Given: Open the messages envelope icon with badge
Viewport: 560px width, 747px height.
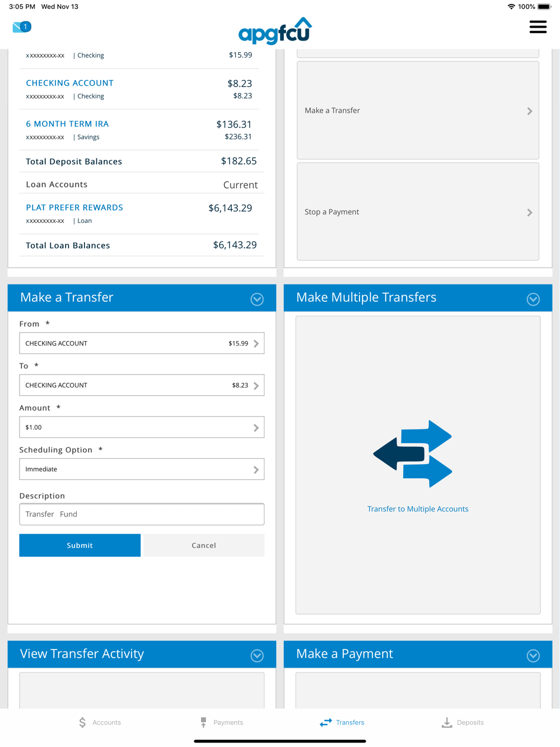Looking at the screenshot, I should click(22, 27).
